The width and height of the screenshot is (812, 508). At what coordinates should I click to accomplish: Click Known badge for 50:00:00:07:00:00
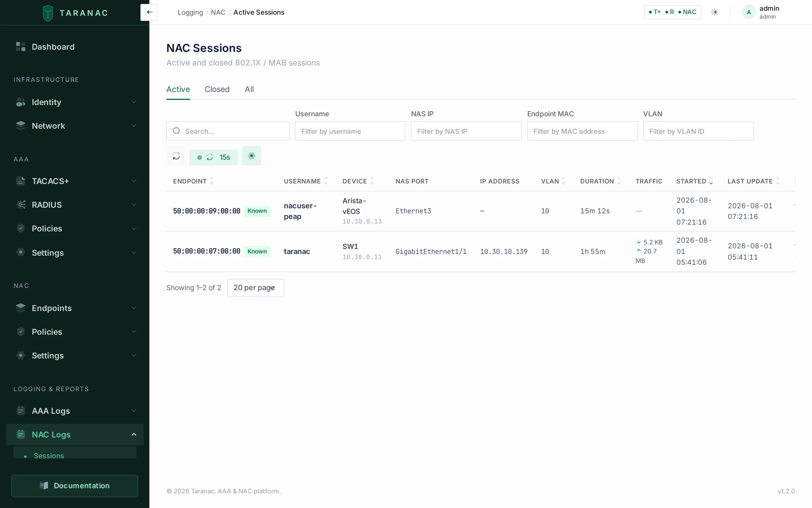tap(257, 251)
